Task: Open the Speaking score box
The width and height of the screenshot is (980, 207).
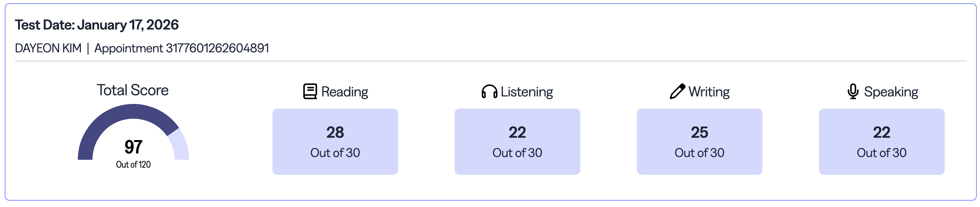Action: [x=881, y=142]
